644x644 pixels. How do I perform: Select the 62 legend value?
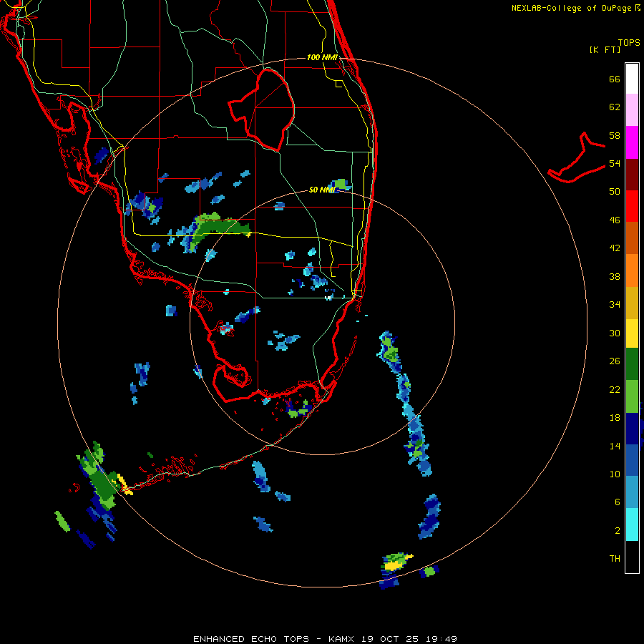tap(615, 107)
